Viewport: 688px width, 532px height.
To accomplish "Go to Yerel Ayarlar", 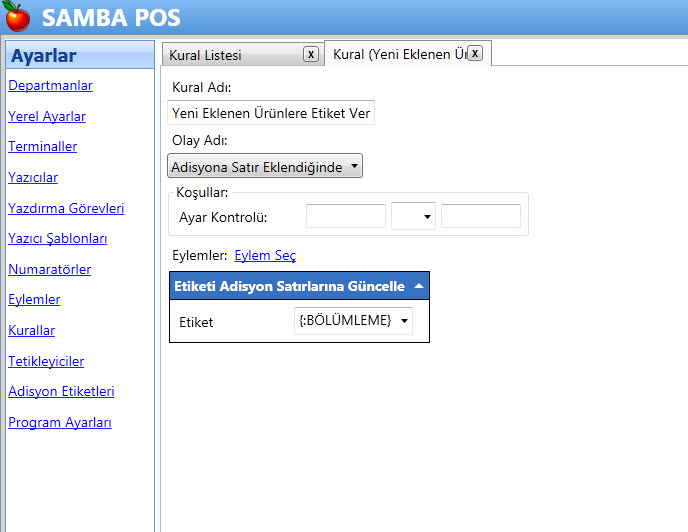I will click(47, 116).
